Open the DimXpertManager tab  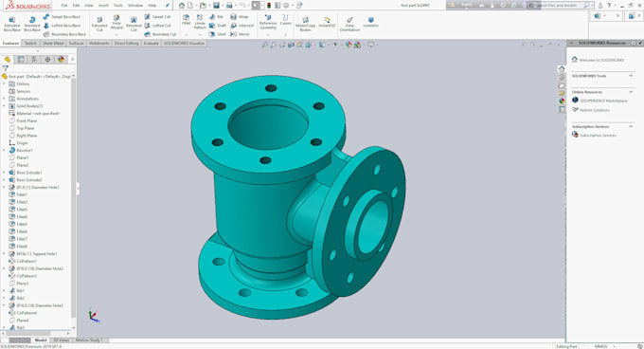47,60
